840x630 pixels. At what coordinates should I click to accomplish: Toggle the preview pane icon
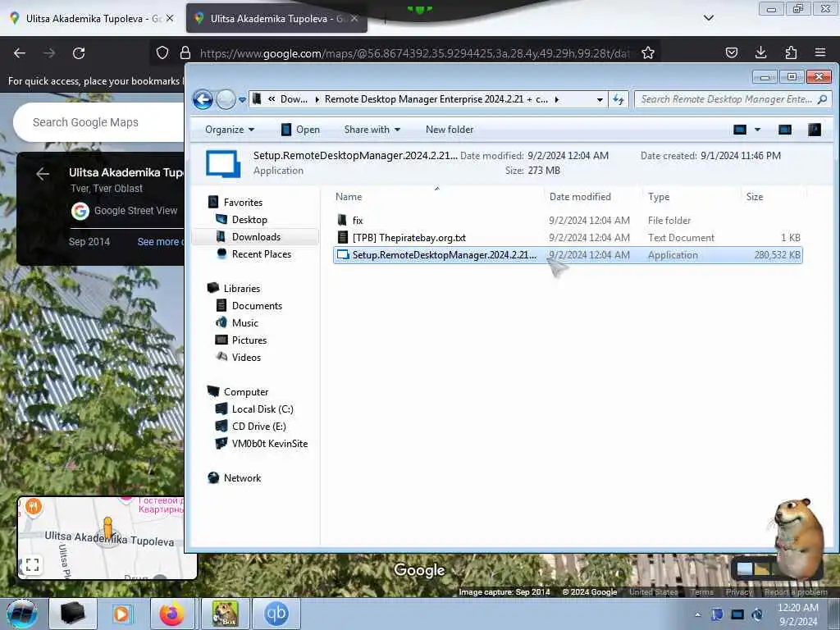coord(785,130)
